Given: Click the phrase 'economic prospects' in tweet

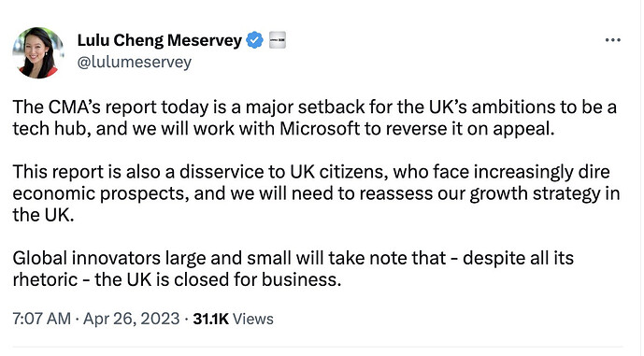Looking at the screenshot, I should coord(101,193).
